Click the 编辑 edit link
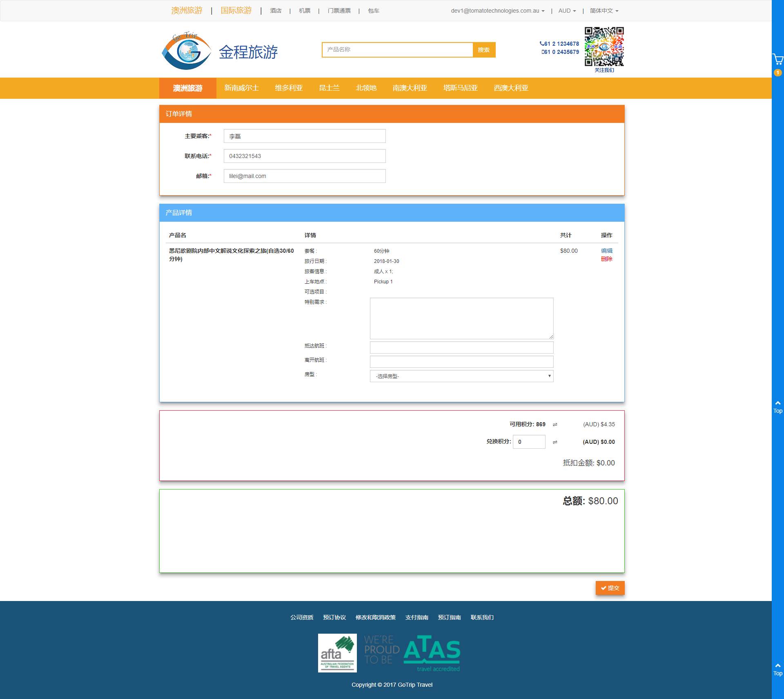 pyautogui.click(x=606, y=251)
